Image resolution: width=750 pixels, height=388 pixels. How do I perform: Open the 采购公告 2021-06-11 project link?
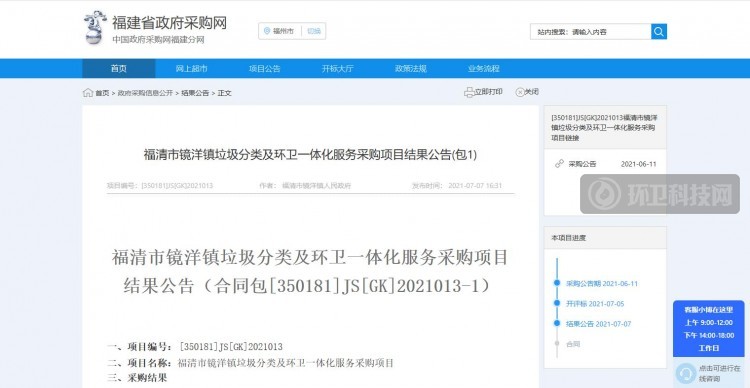(x=605, y=164)
